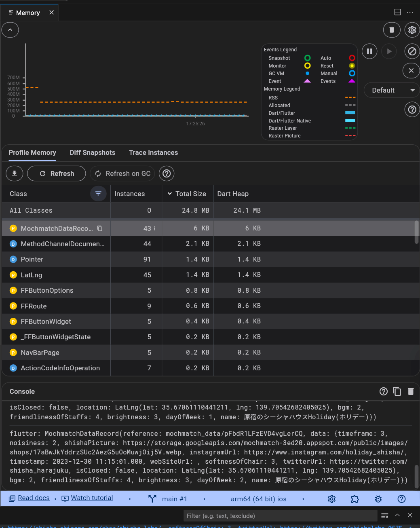Screen dimensions: 420x528
Task: Open DevTools extensions puzzle icon
Action: coord(355,499)
